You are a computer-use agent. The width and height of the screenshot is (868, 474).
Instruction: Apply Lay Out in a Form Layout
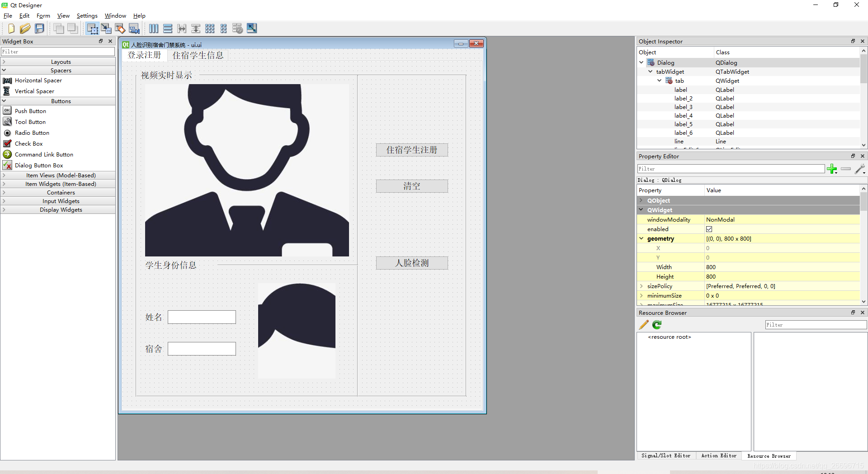[224, 28]
